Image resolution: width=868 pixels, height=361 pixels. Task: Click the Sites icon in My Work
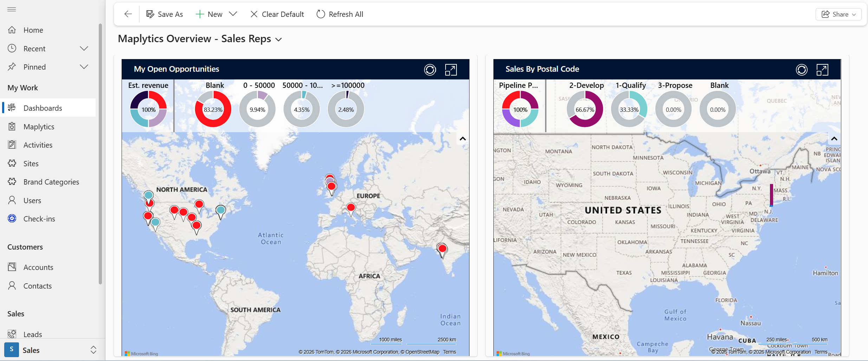pyautogui.click(x=12, y=163)
